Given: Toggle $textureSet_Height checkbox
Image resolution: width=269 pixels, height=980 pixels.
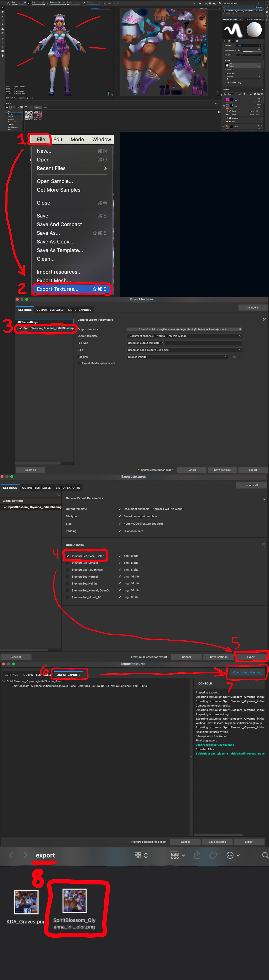Looking at the screenshot, I should (68, 583).
